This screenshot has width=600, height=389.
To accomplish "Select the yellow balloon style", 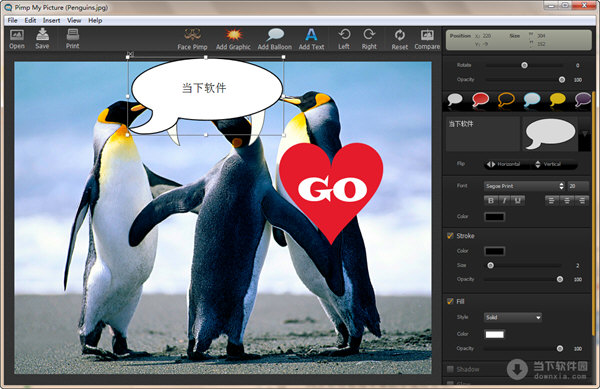I will (557, 100).
